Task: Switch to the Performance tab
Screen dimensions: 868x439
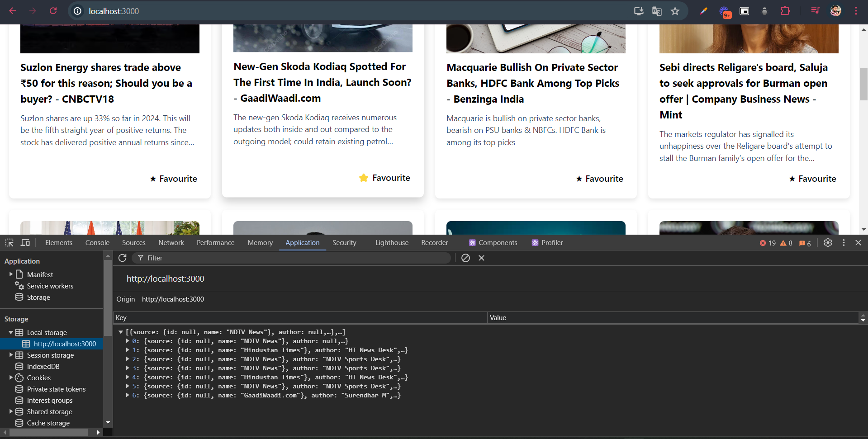Action: click(216, 243)
